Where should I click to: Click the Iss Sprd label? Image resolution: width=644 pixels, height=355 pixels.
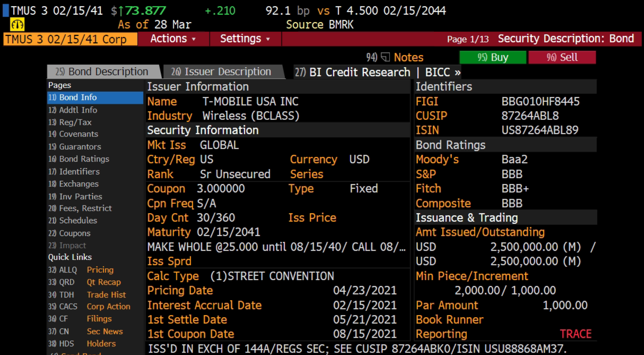[169, 261]
